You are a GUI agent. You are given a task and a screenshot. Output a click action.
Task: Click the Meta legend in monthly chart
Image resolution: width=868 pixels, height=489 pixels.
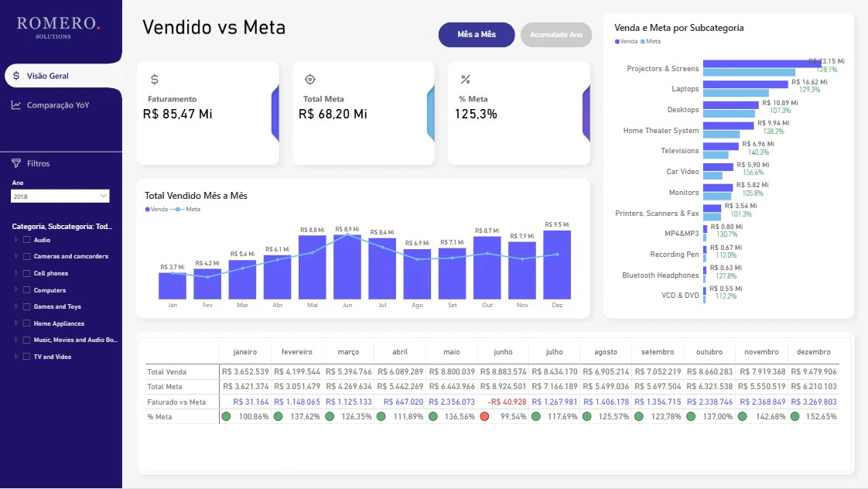pos(186,210)
